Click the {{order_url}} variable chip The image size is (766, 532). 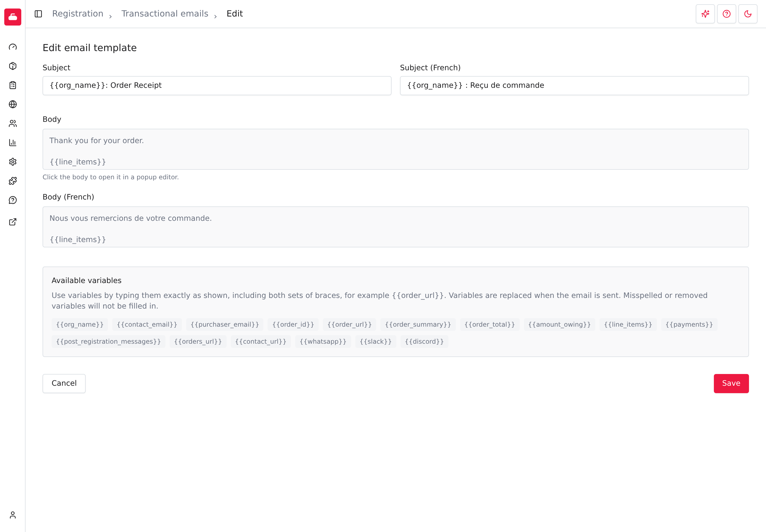(349, 324)
